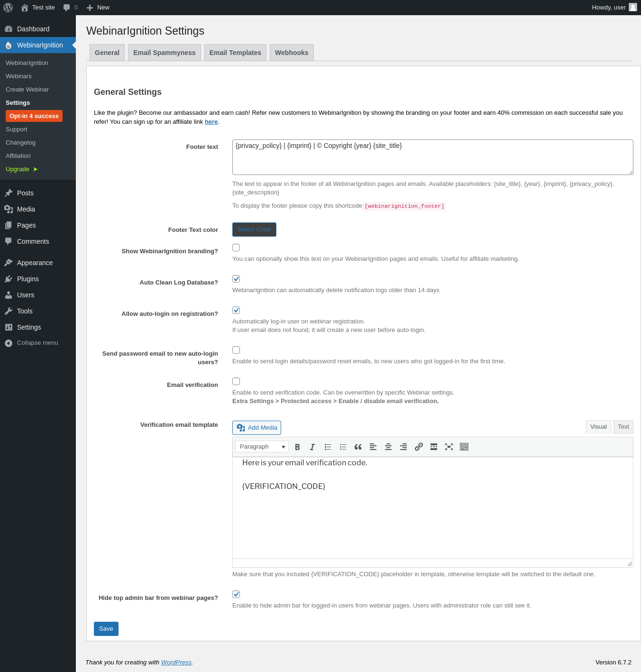Open the Howdy, user account menu
Viewport: 641px width, 672px height.
coord(614,8)
